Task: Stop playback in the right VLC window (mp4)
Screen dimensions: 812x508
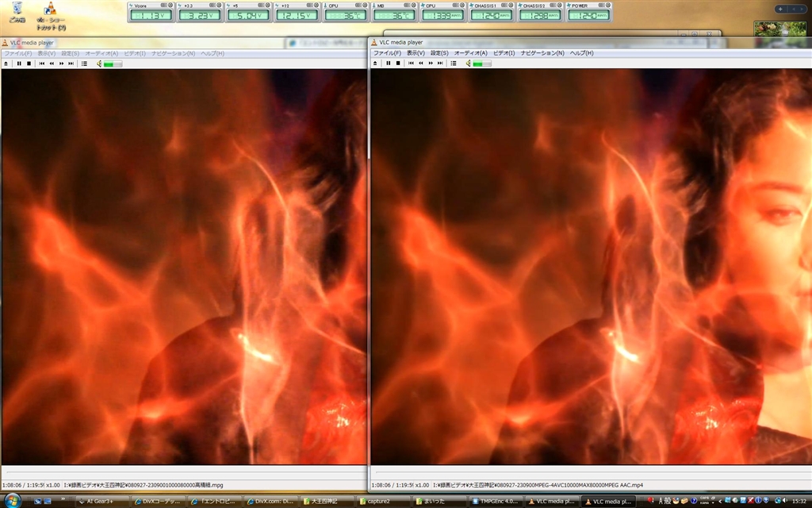Action: click(398, 63)
